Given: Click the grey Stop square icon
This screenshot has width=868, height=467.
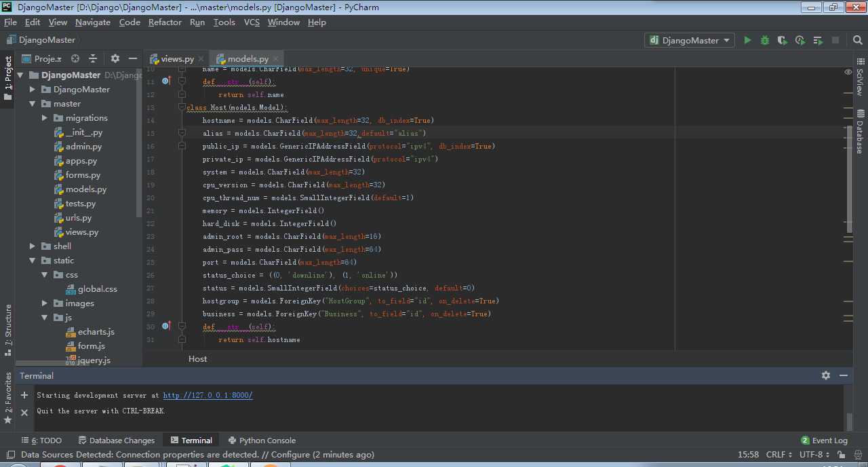Looking at the screenshot, I should pyautogui.click(x=835, y=41).
